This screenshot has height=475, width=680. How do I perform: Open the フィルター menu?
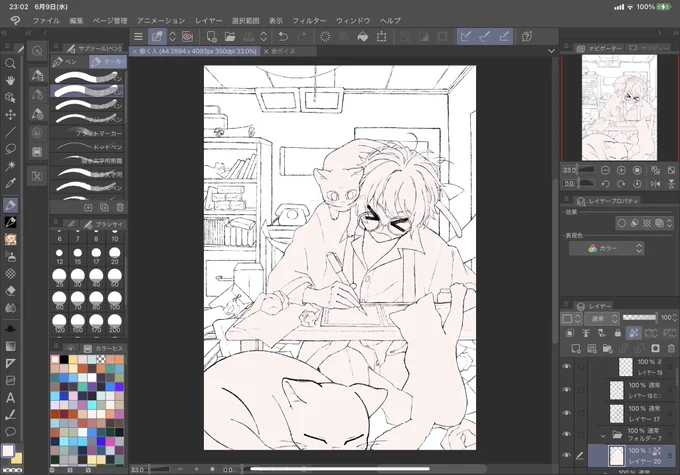(x=309, y=20)
